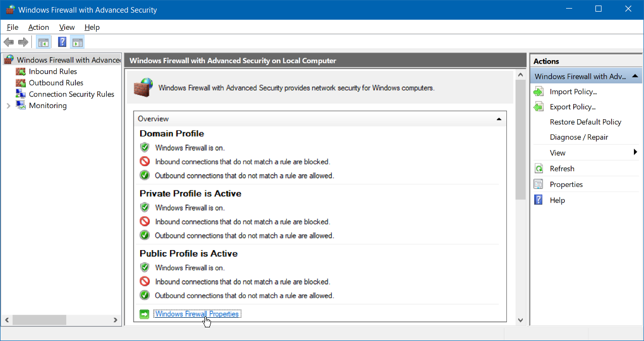Click the Properties icon in Actions pane
644x341 pixels.
pyautogui.click(x=539, y=184)
